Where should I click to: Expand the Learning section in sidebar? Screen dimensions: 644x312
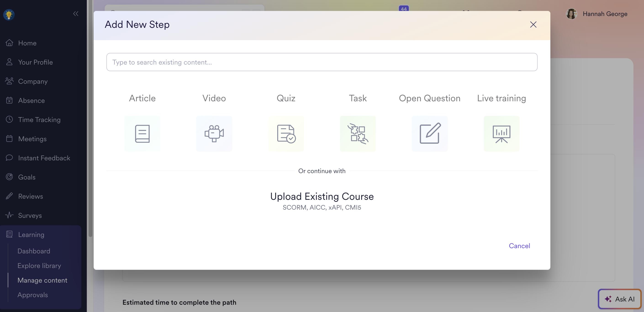coord(31,234)
